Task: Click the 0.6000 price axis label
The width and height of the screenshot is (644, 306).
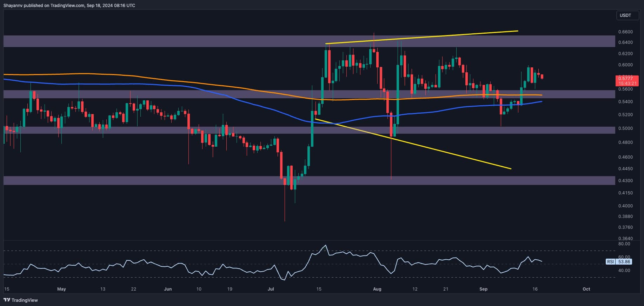Action: tap(625, 65)
